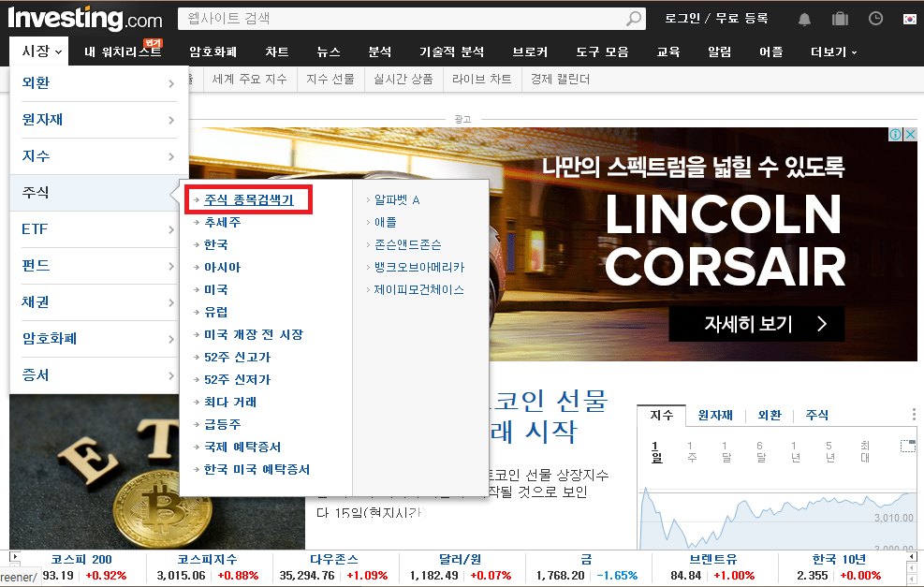Open 한국 stocks link
This screenshot has height=587, width=924.
coord(215,244)
